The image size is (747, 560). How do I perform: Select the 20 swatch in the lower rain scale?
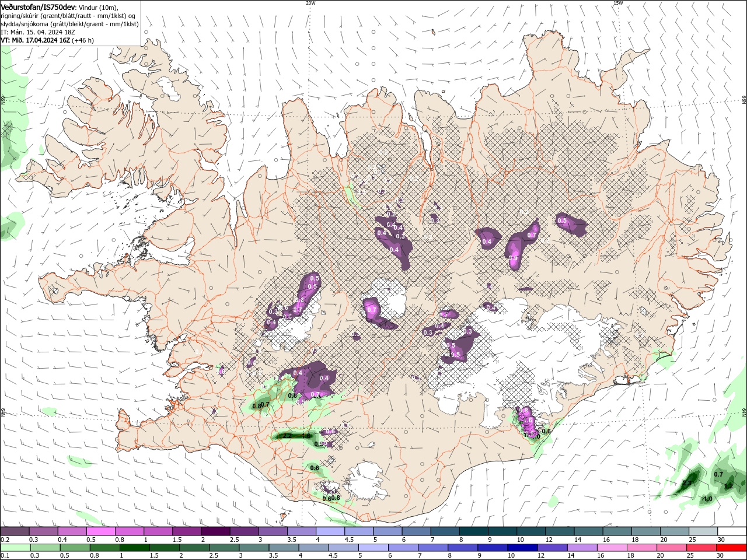coord(672,548)
